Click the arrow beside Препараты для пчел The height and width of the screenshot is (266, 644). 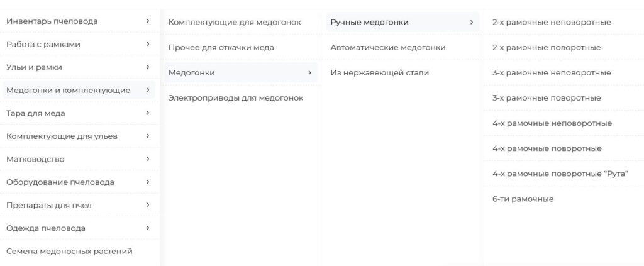pos(148,205)
